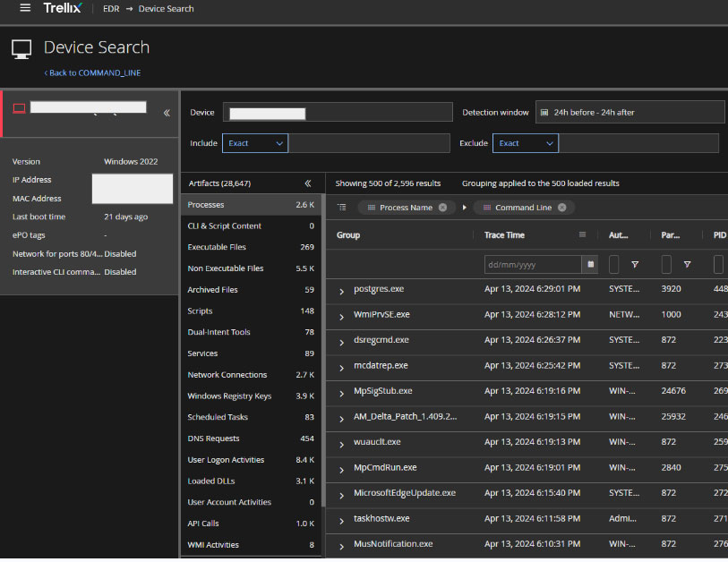Open the Trace Time column menu
The width and height of the screenshot is (728, 562).
coord(583,235)
